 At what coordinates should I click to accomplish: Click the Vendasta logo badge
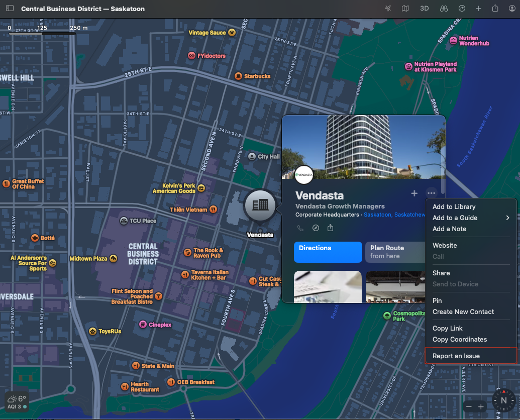[304, 175]
